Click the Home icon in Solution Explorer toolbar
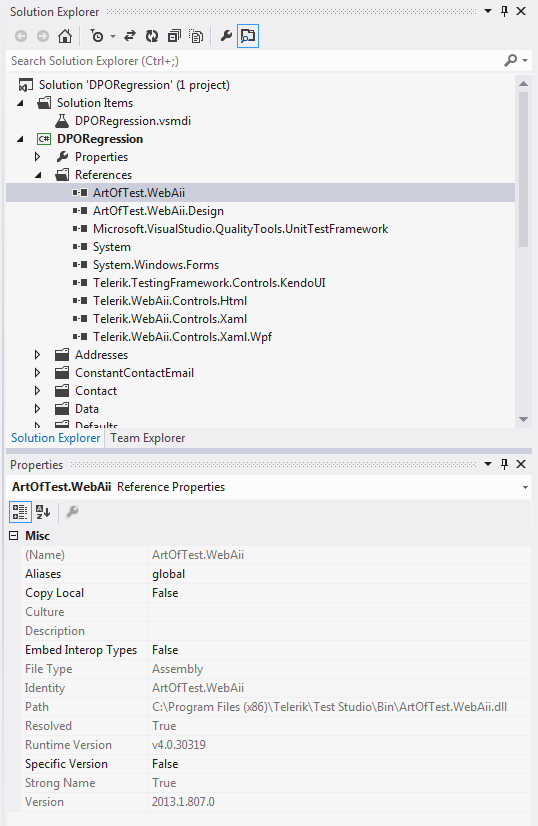The height and width of the screenshot is (826, 538). [65, 36]
